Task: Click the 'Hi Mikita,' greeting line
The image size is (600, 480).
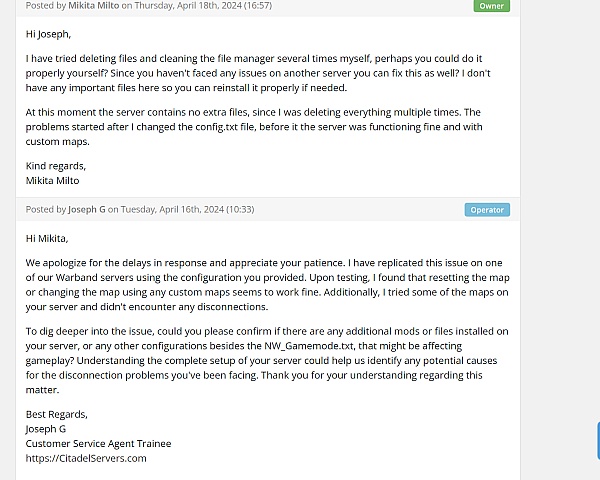Action: click(x=47, y=238)
